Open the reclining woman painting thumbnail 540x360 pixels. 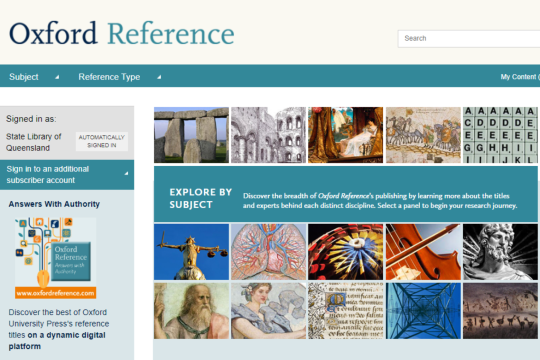[345, 135]
